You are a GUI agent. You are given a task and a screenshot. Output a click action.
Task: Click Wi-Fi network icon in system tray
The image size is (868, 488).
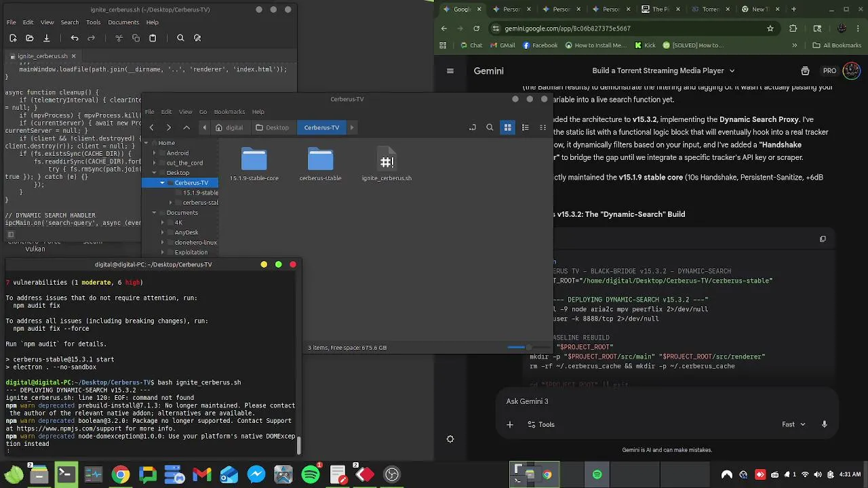tap(806, 474)
